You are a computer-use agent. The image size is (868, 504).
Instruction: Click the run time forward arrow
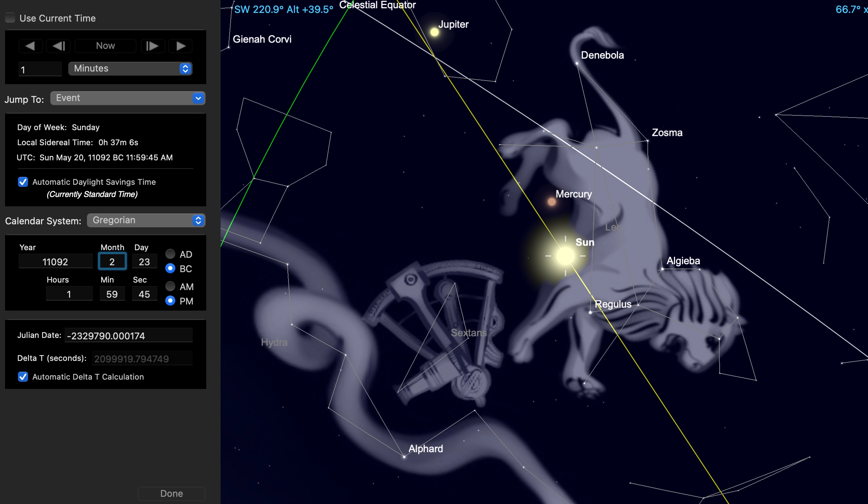coord(181,46)
